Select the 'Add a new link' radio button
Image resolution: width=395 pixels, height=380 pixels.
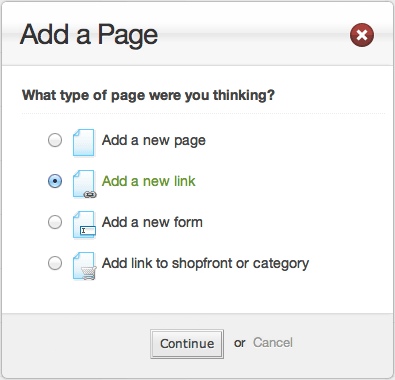[x=55, y=181]
